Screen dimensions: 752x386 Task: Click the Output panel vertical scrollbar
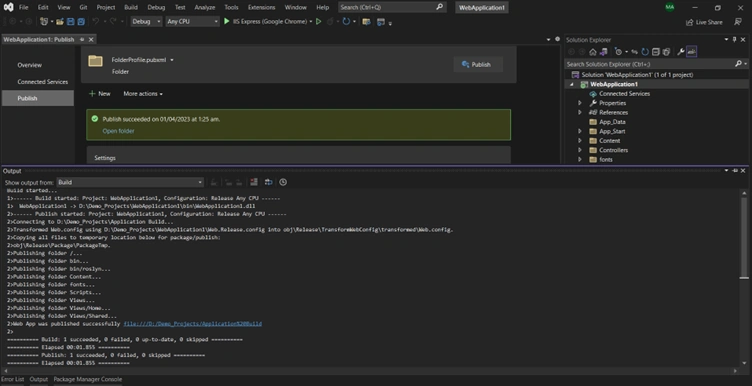pos(744,277)
